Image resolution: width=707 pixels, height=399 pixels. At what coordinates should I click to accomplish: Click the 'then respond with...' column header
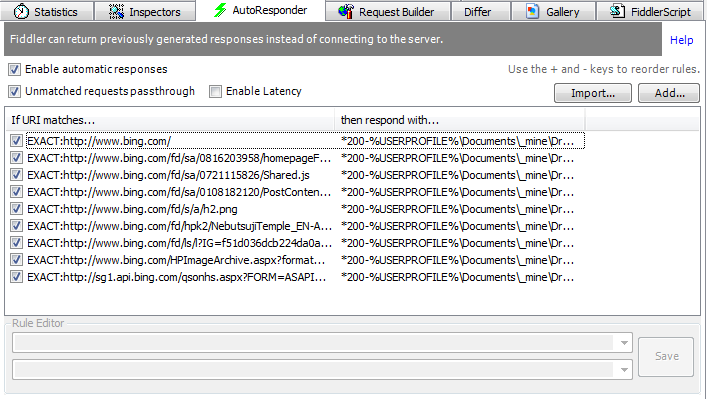click(460, 120)
